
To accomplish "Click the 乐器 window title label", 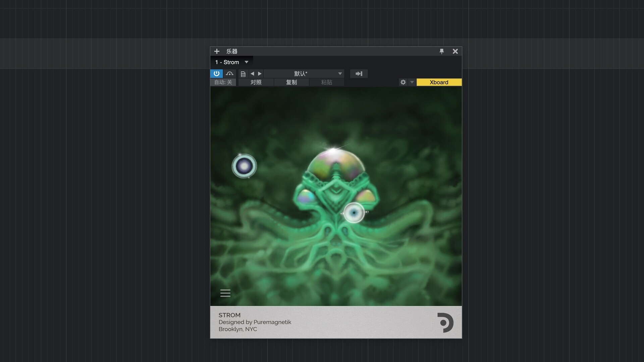I will [232, 51].
